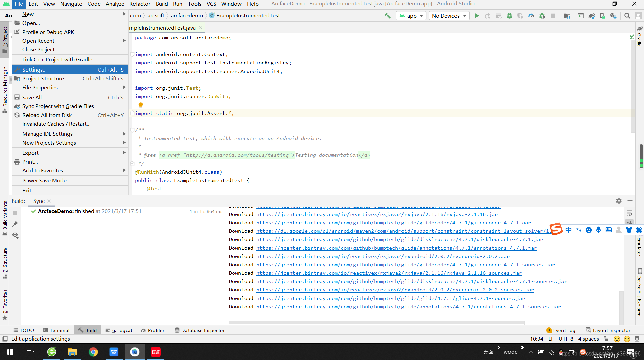The width and height of the screenshot is (644, 360).
Task: Click horizontal scrollbar in build output
Action: click(376, 323)
